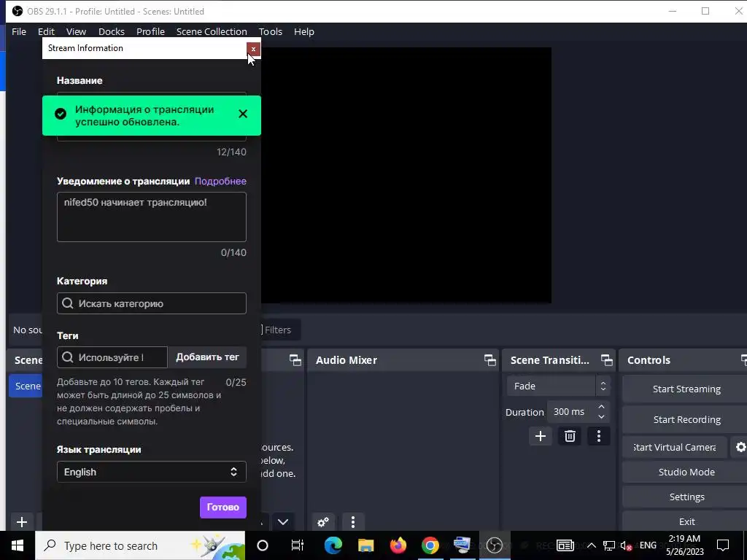Pop out the Sources dock
Viewport: 747px width, 560px height.
[x=295, y=360]
